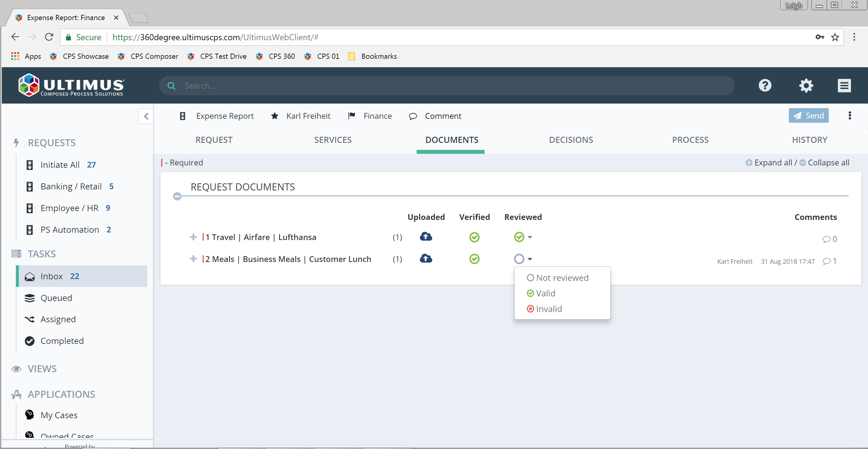Select the Documents tab

point(452,140)
